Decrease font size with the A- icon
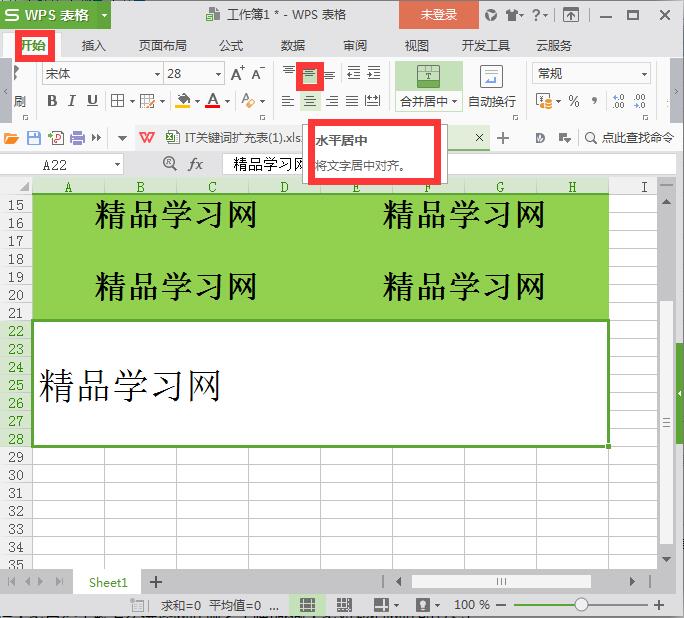The height and width of the screenshot is (618, 684). pos(258,73)
